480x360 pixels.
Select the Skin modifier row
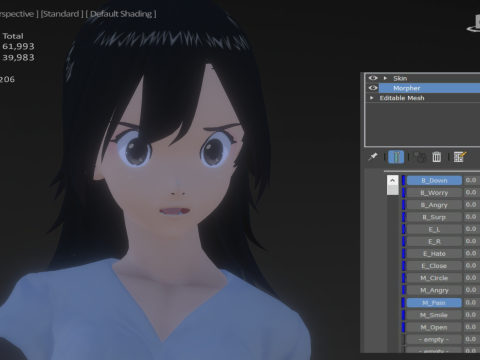(423, 78)
